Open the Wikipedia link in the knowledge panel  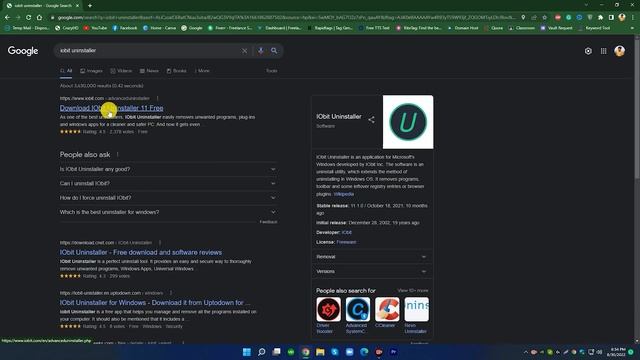coord(344,194)
